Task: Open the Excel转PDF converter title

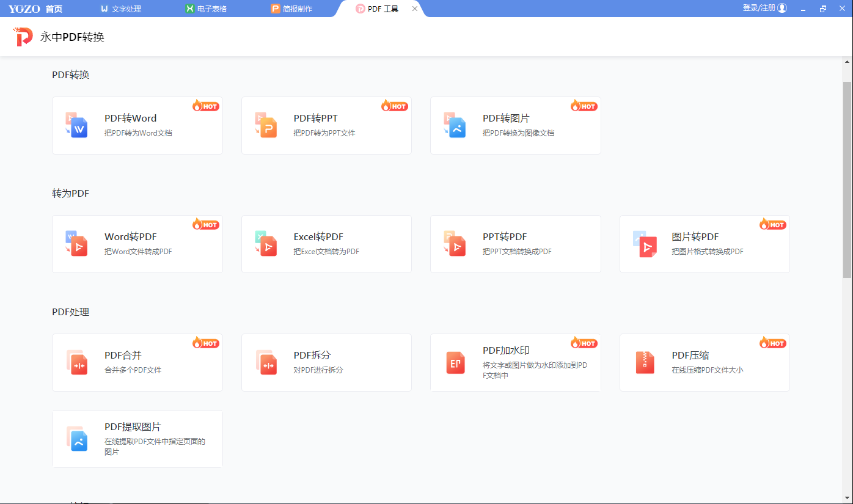Action: pos(318,237)
